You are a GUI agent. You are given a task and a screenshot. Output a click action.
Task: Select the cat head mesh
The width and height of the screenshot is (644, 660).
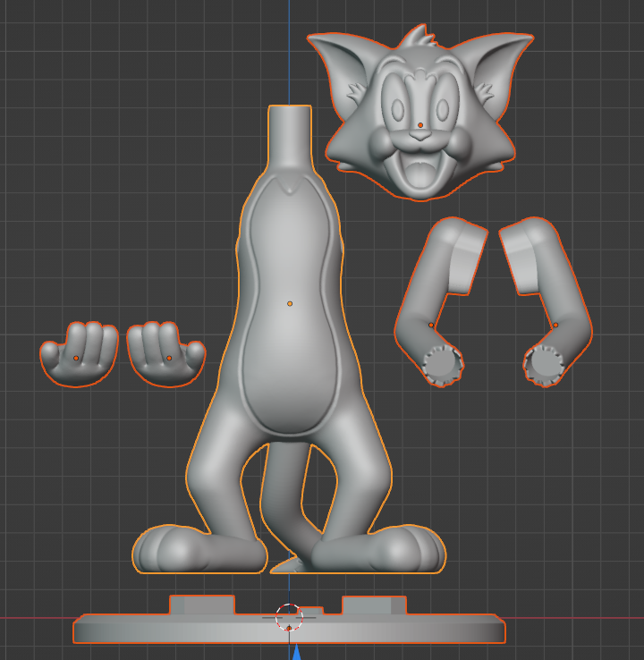tap(420, 114)
